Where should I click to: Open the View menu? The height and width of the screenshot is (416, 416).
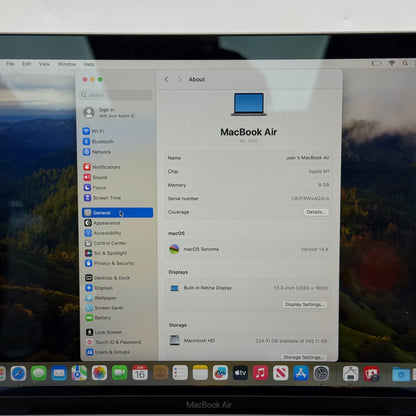coord(44,64)
